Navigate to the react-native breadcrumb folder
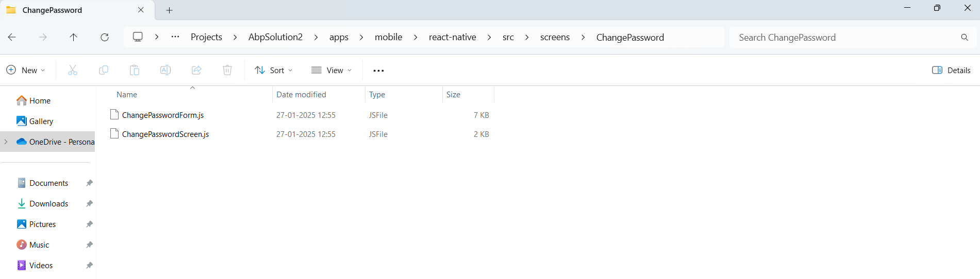This screenshot has height=279, width=980. [452, 38]
